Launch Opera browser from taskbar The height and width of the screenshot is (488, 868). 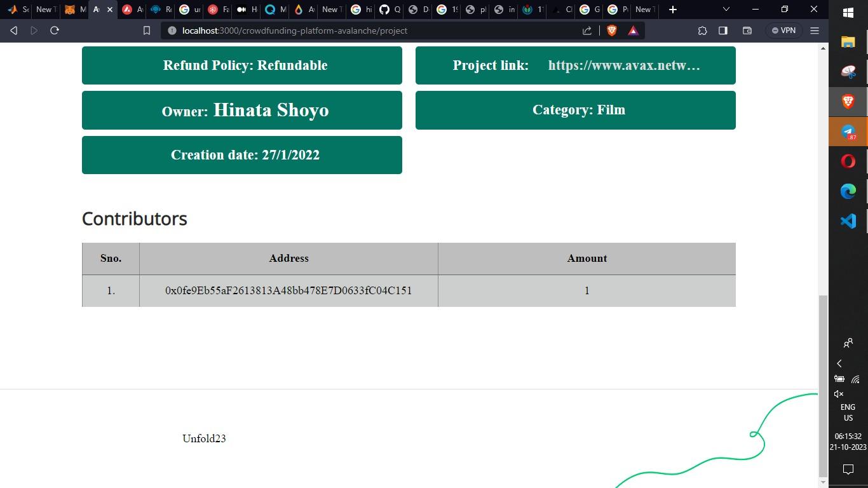click(x=848, y=161)
